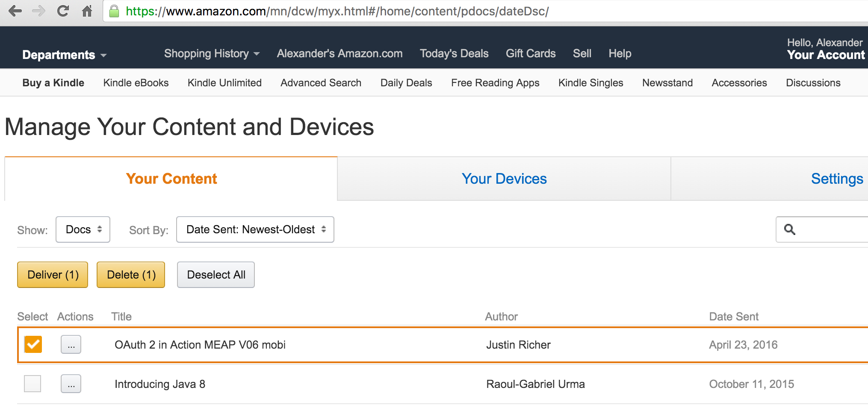Switch to the Your Devices tab
This screenshot has width=868, height=411.
(x=504, y=179)
